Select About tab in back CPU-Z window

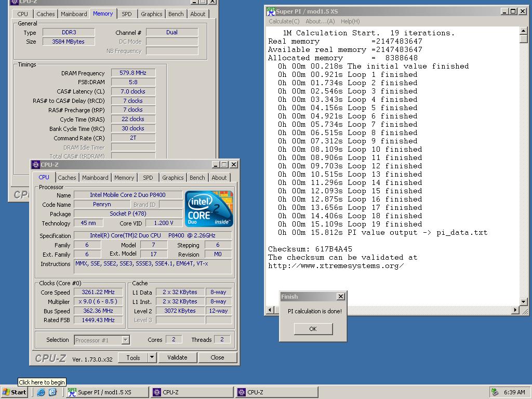[198, 14]
